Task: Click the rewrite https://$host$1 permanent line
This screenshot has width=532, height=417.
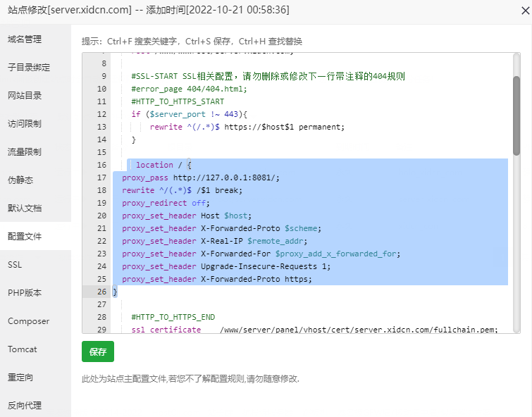Action: [247, 127]
